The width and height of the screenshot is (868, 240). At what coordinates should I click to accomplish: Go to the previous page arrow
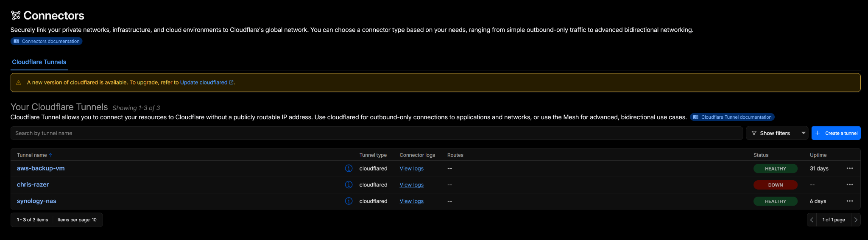812,220
